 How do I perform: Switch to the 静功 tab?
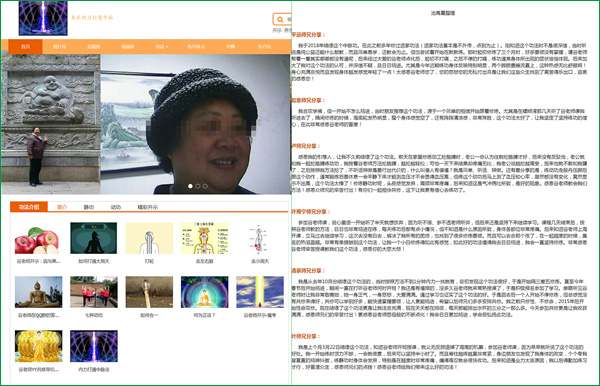click(x=89, y=207)
